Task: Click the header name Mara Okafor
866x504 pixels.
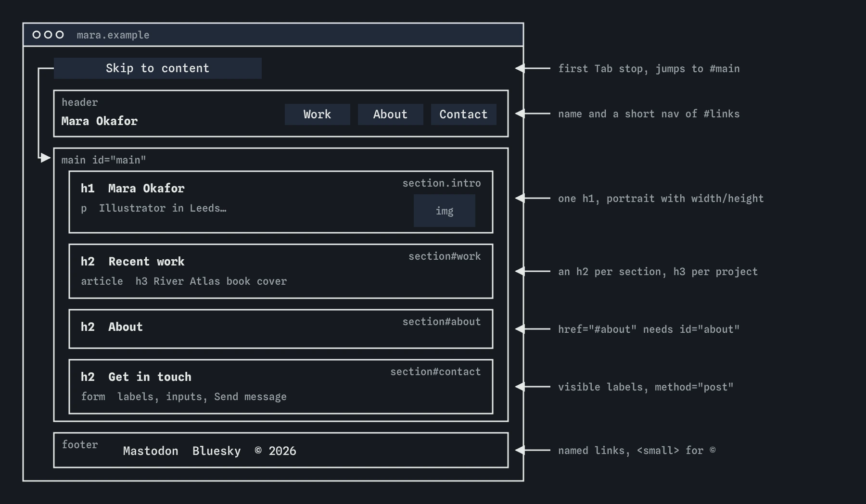Action: point(100,121)
